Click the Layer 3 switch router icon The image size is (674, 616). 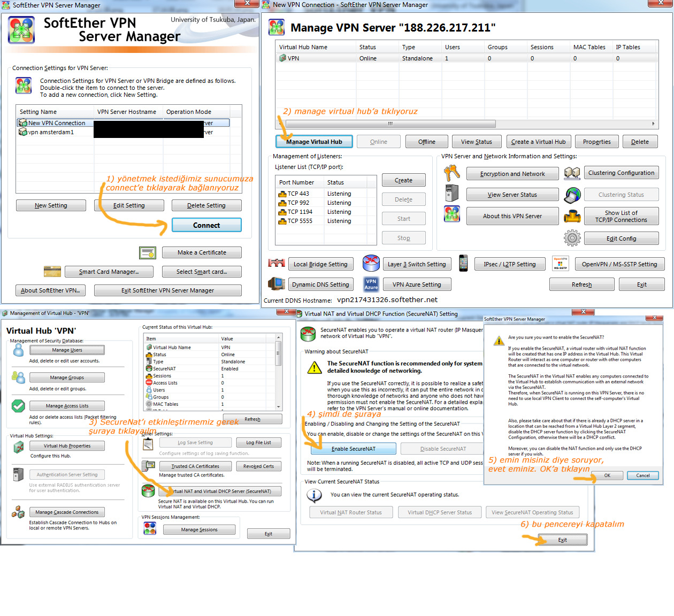(x=371, y=263)
